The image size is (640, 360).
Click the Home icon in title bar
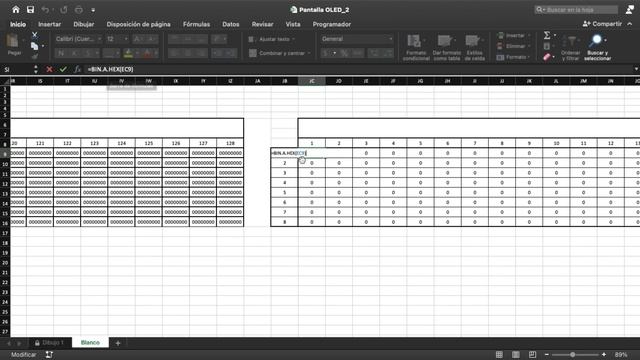click(16, 9)
